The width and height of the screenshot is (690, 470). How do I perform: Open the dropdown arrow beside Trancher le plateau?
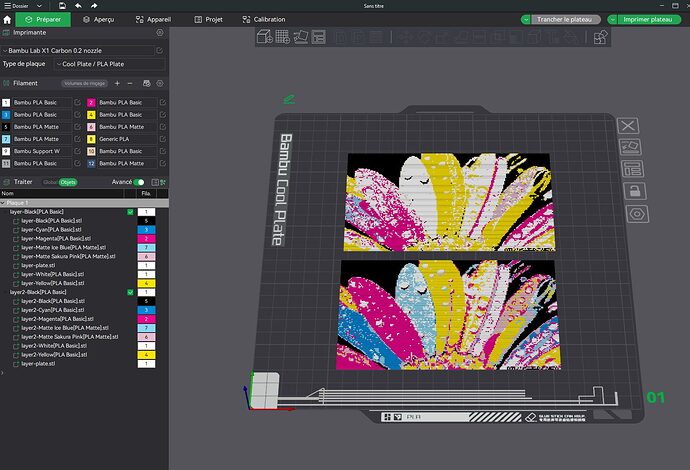click(x=526, y=19)
